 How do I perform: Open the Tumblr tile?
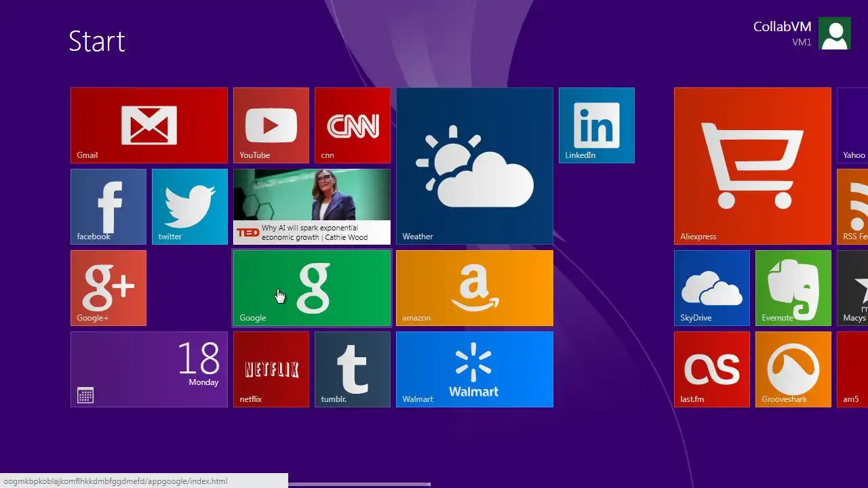click(x=353, y=369)
